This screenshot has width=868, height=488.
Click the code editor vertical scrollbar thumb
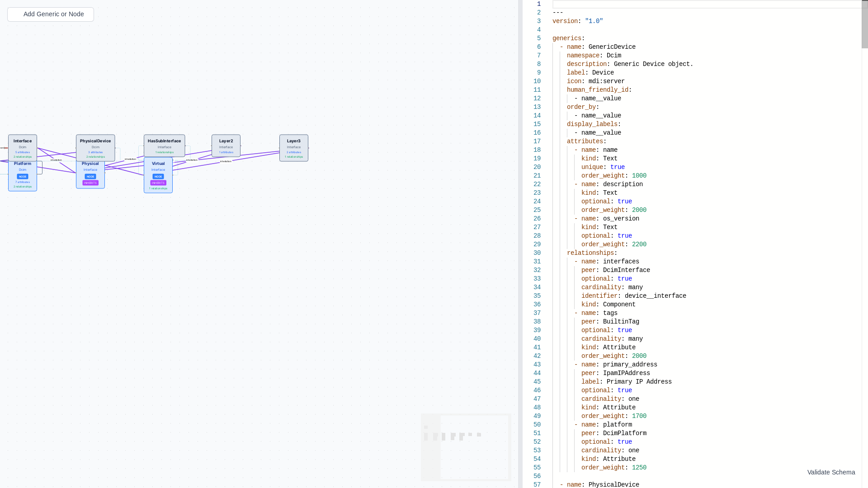coord(864,24)
